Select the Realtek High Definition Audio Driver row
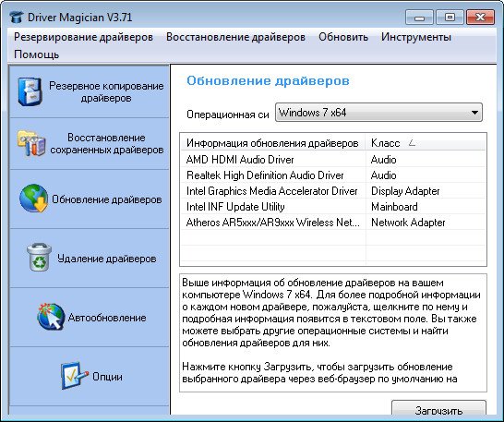The width and height of the screenshot is (504, 422). [x=333, y=175]
